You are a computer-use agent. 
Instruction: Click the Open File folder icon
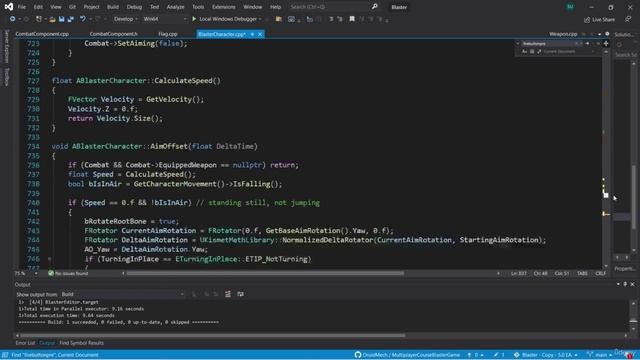52,19
